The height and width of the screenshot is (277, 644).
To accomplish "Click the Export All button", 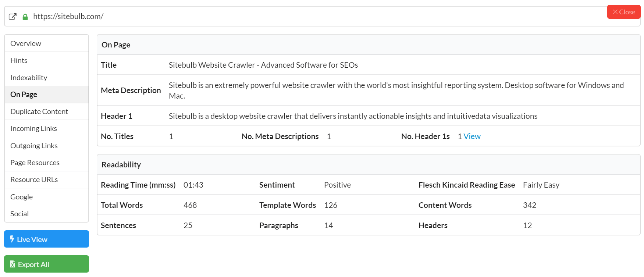I will tap(46, 264).
